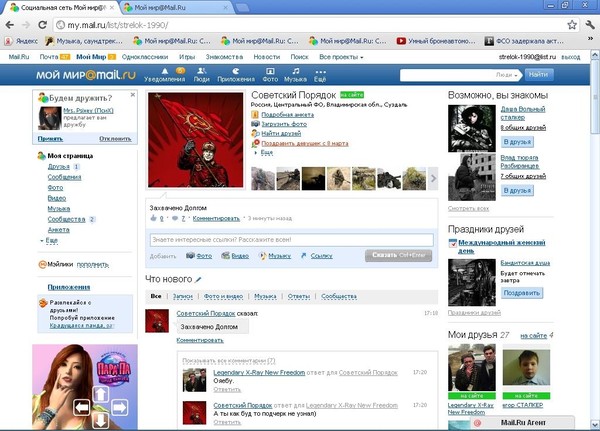Image resolution: width=600 pixels, height=431 pixels.
Task: Accept the friend request via Принять
Action: pos(50,139)
